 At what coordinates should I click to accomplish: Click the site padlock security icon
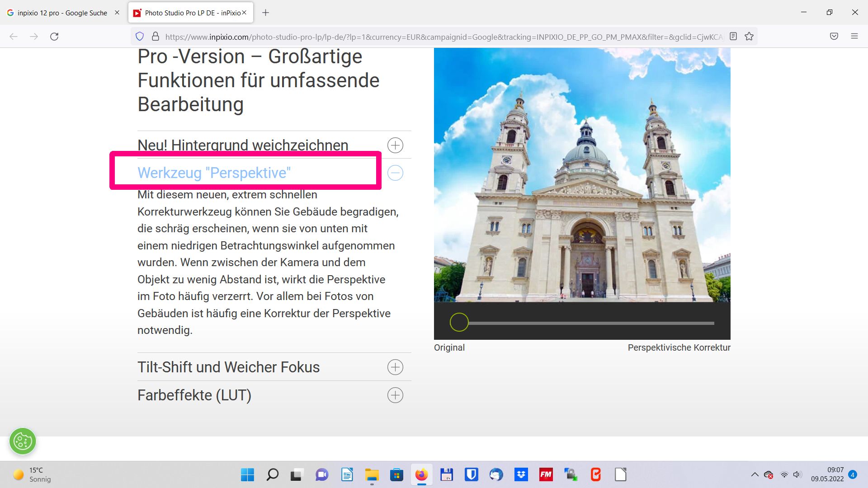pos(155,37)
